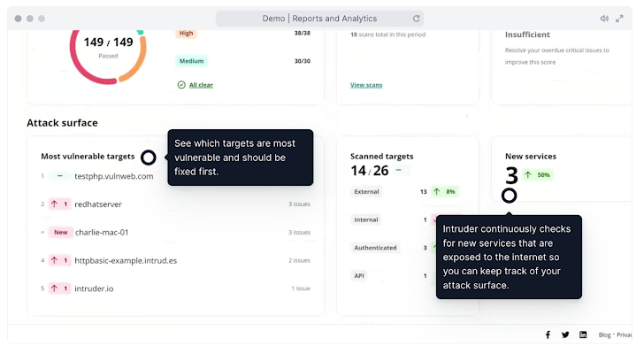Click the Medium severity badge
This screenshot has height=354, width=644.
pyautogui.click(x=192, y=61)
